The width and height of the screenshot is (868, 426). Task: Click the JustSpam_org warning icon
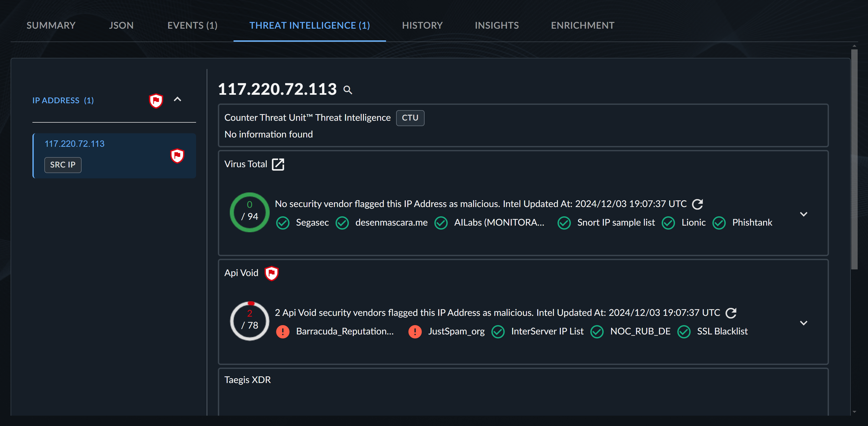tap(415, 332)
